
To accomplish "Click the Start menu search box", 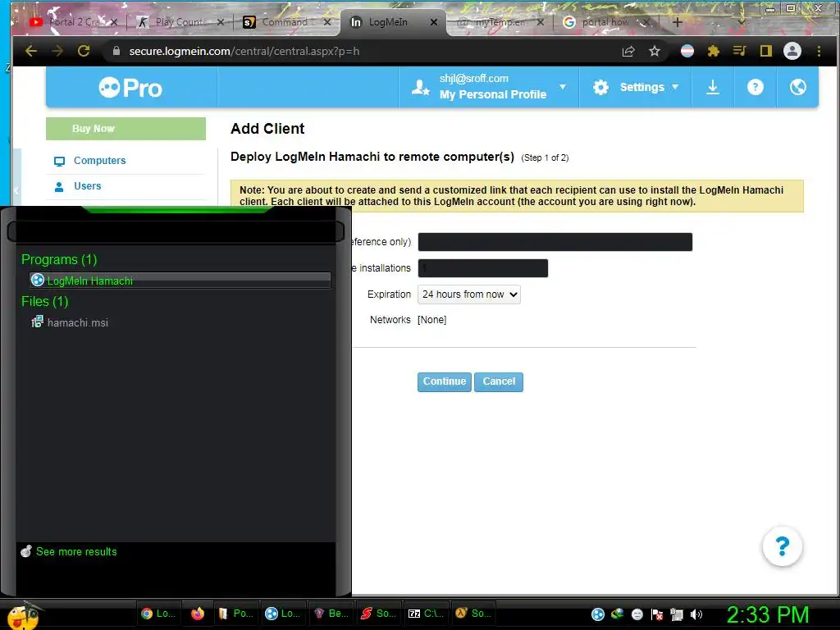I will tap(176, 232).
